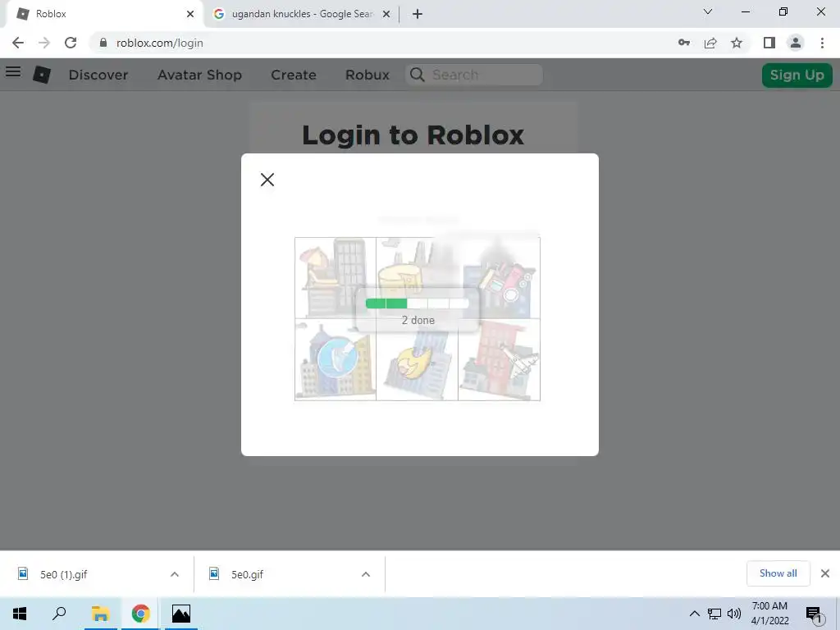Open the taskbar clock showing 7:00 AM
The image size is (840, 630).
tap(769, 614)
